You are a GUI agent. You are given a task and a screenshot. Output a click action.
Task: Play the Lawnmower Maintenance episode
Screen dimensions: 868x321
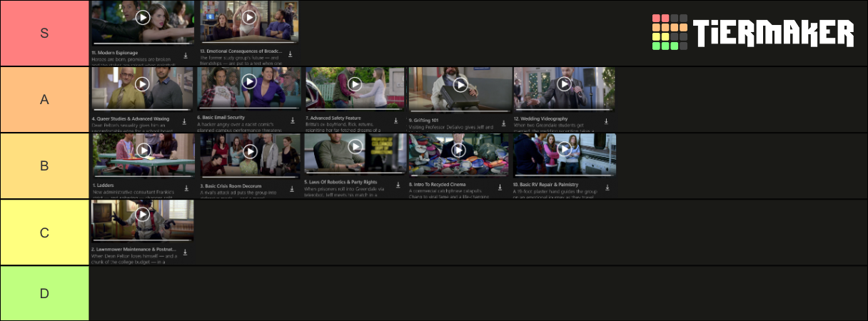143,214
